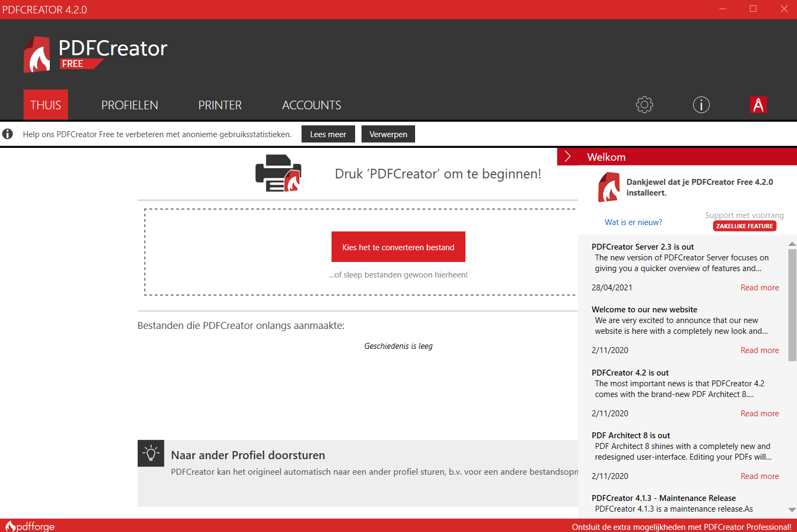Click the lightbulb tip icon
797x532 pixels.
click(x=151, y=453)
